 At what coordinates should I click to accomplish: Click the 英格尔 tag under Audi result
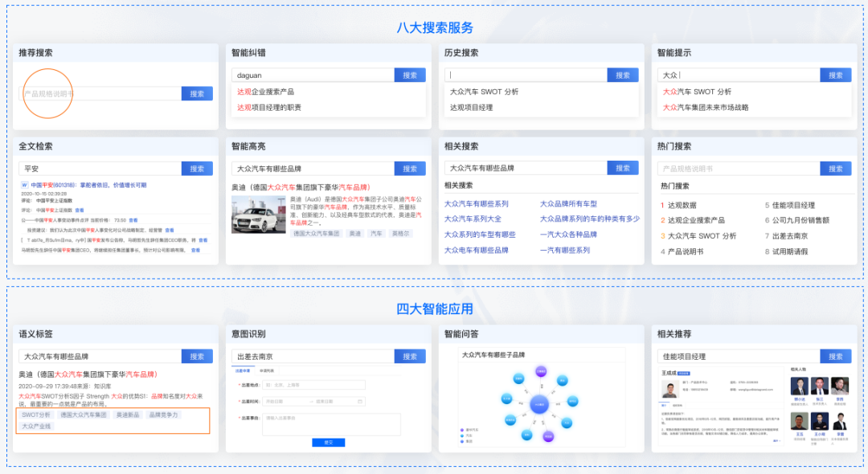tap(400, 234)
